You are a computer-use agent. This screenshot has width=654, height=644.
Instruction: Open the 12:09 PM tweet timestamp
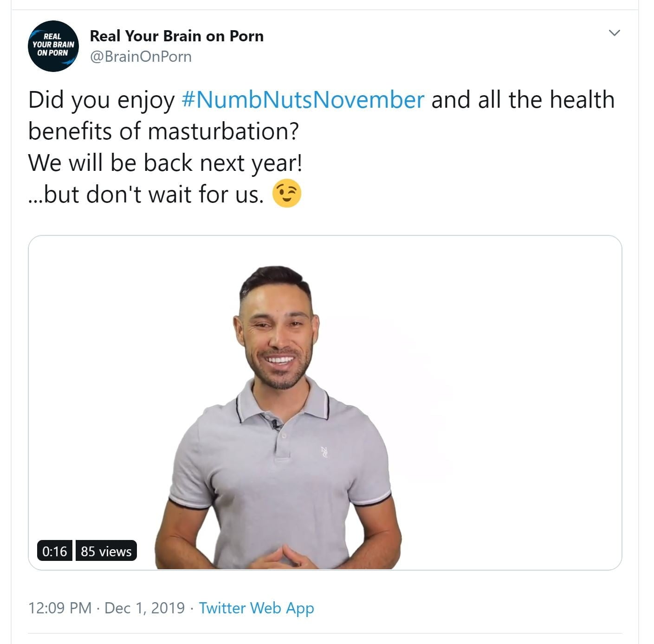60,608
